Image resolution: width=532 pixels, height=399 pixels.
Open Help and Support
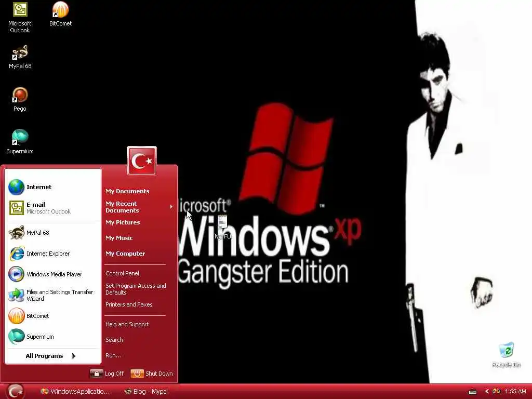(127, 324)
